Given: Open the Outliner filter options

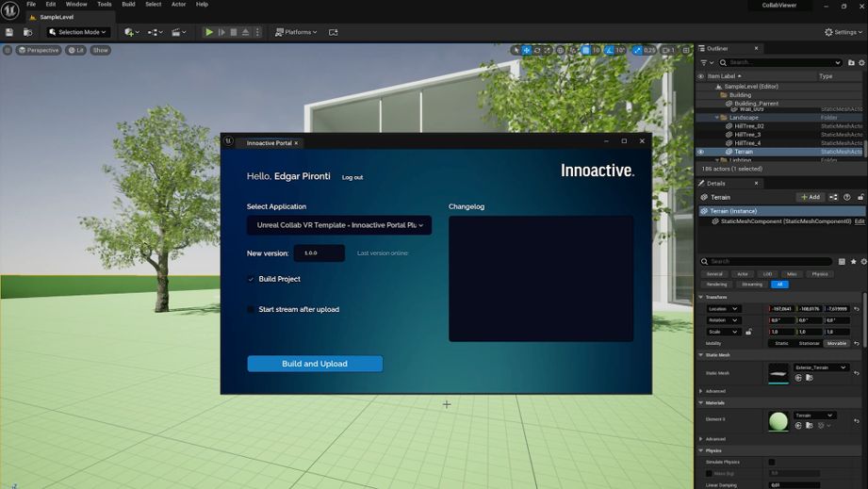Looking at the screenshot, I should [707, 62].
